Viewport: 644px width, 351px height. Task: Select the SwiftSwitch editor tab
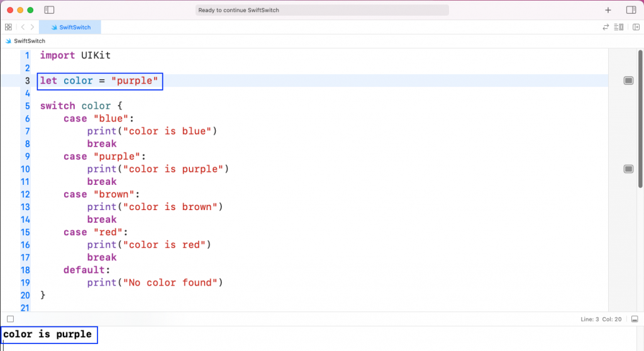tap(70, 27)
